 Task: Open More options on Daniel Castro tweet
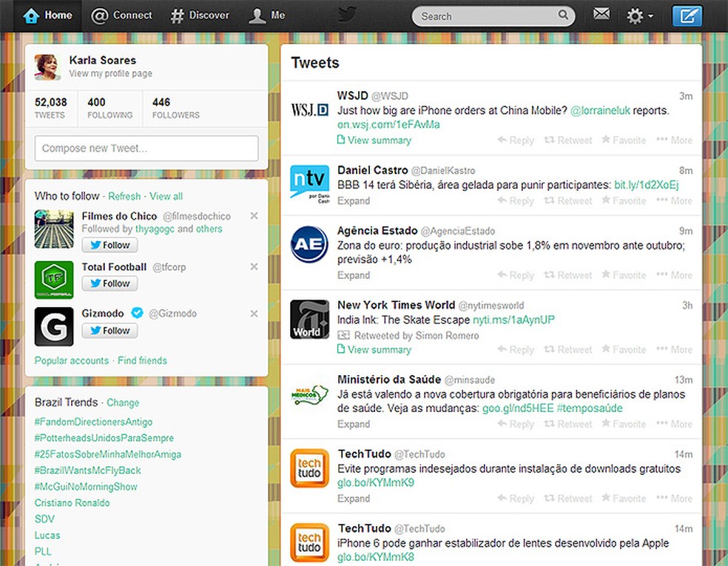tap(674, 201)
